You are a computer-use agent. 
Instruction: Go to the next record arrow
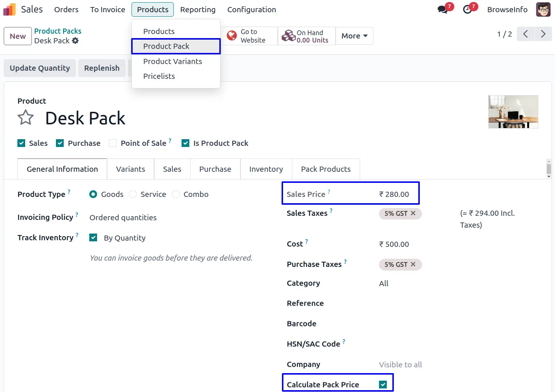[x=543, y=34]
